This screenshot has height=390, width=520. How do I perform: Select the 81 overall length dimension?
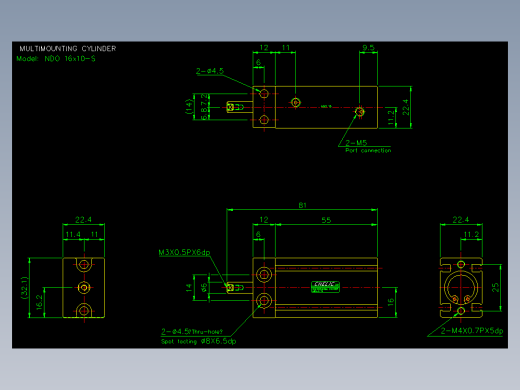coord(302,205)
